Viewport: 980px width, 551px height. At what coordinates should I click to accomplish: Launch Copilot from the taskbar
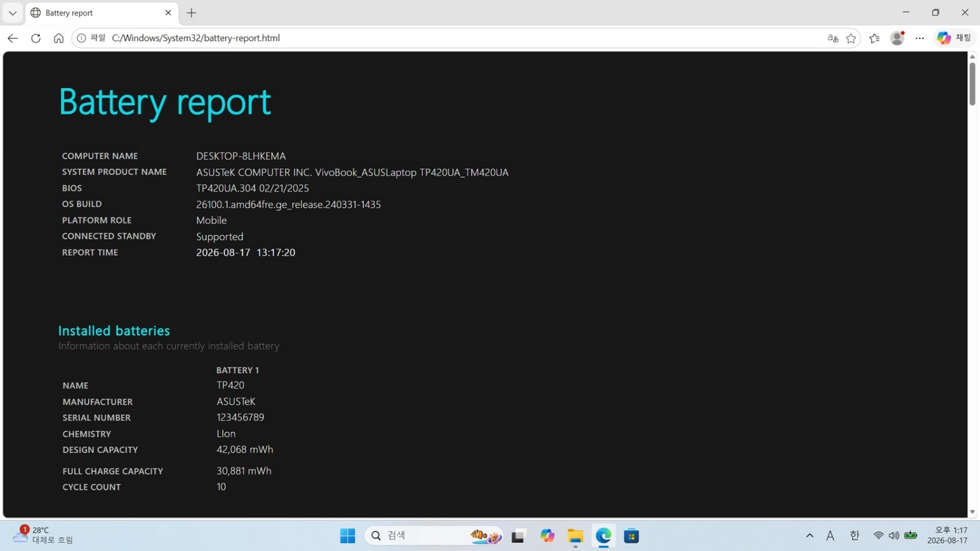547,536
